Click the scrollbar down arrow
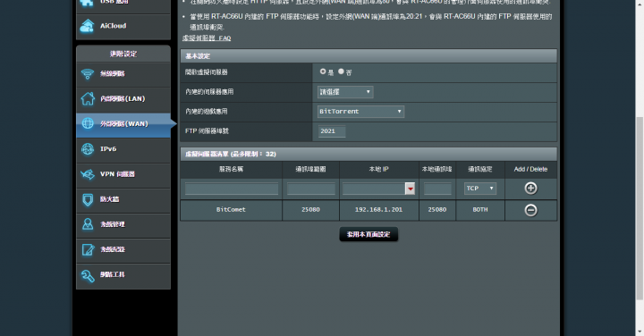Screen dimensions: 644x336 (x=640, y=332)
